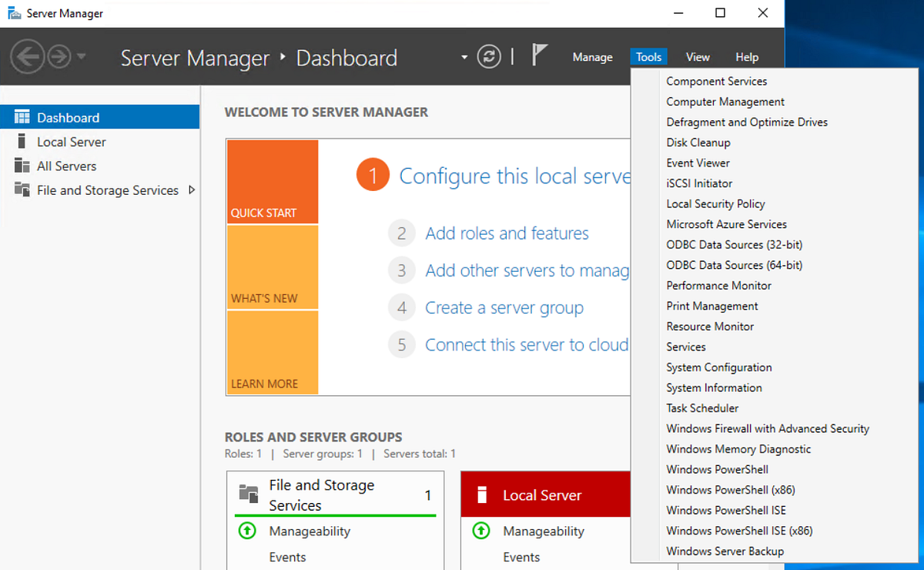Select the WHAT'S NEW tile
Image resolution: width=924 pixels, height=570 pixels.
(x=273, y=267)
